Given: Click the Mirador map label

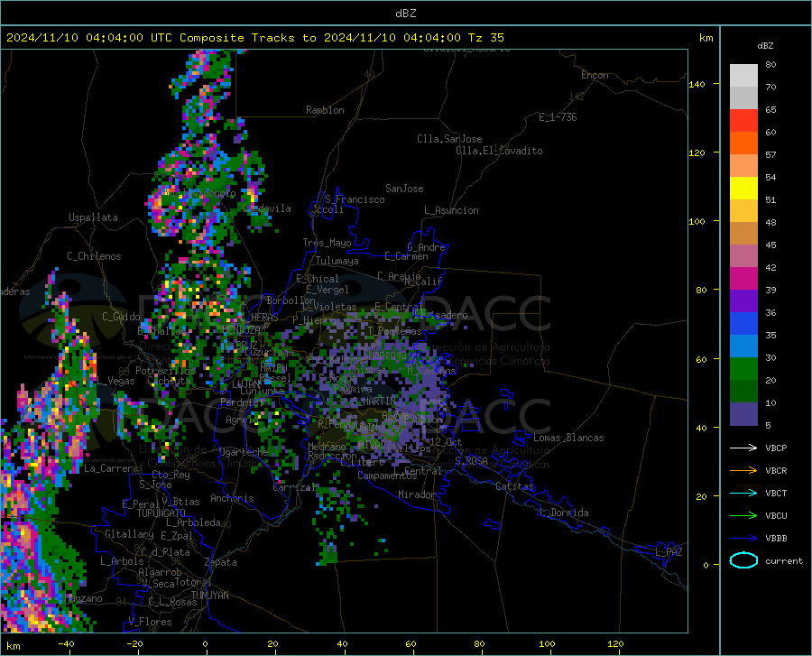Looking at the screenshot, I should coord(416,494).
